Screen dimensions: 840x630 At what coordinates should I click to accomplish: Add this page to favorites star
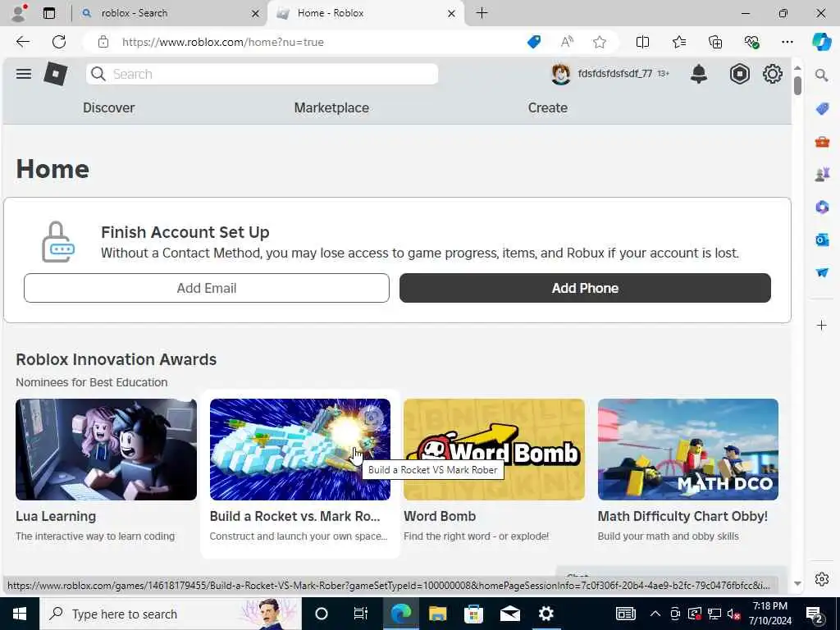[600, 42]
